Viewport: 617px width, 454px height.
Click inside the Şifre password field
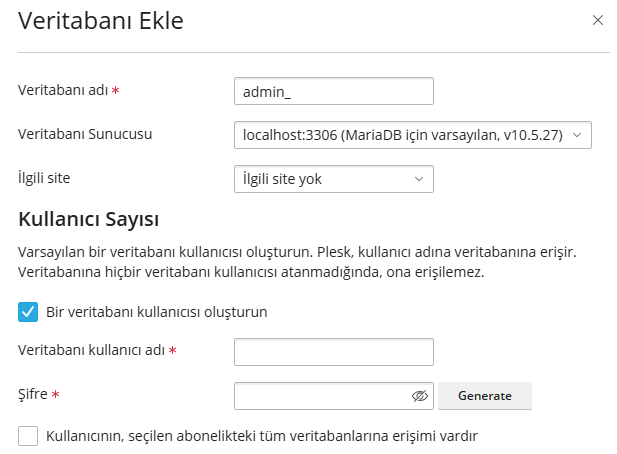(323, 396)
